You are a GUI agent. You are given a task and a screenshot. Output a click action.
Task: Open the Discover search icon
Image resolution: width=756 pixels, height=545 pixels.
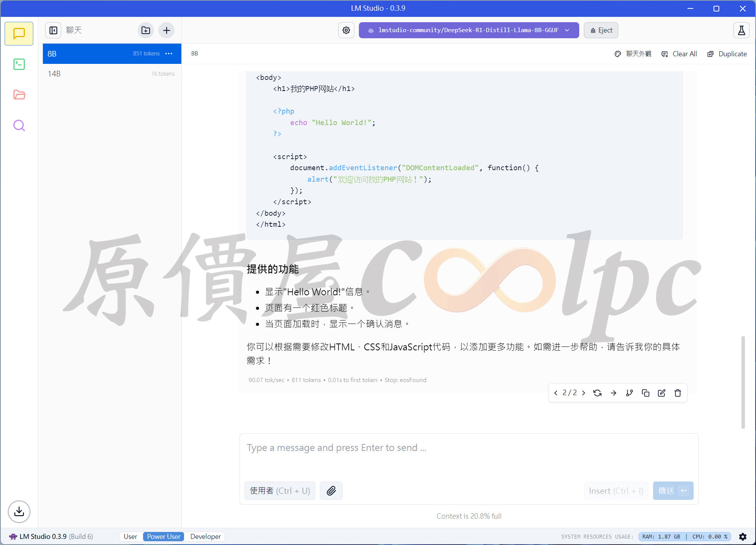click(19, 125)
